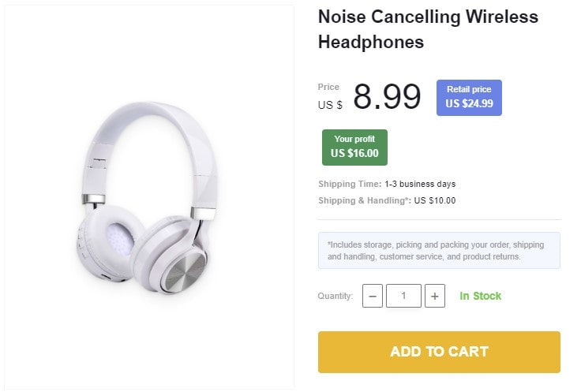Click the Quantity label
The width and height of the screenshot is (581, 392).
[x=335, y=297]
